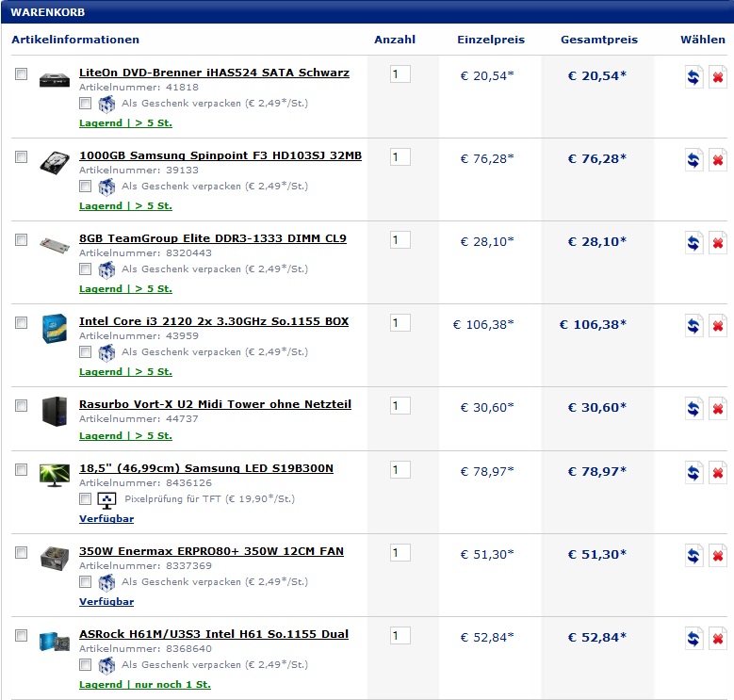Open 8GB TeamGroup Elite DDR3-1333 link

tap(213, 238)
